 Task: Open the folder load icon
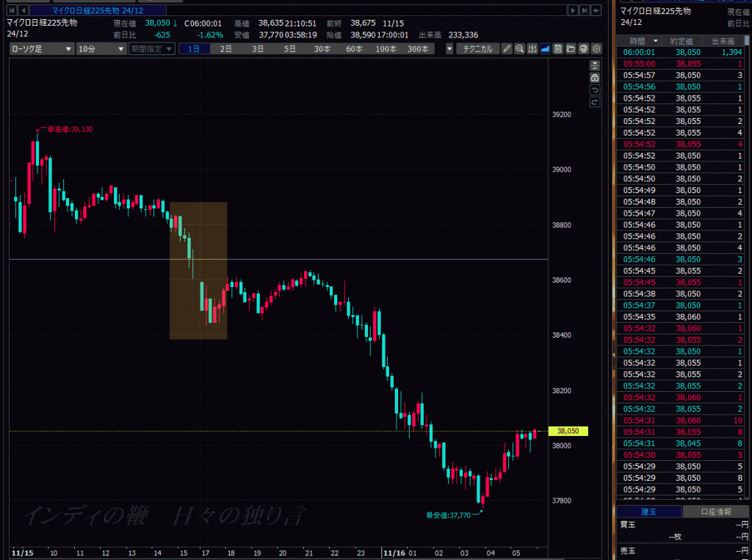tap(571, 48)
